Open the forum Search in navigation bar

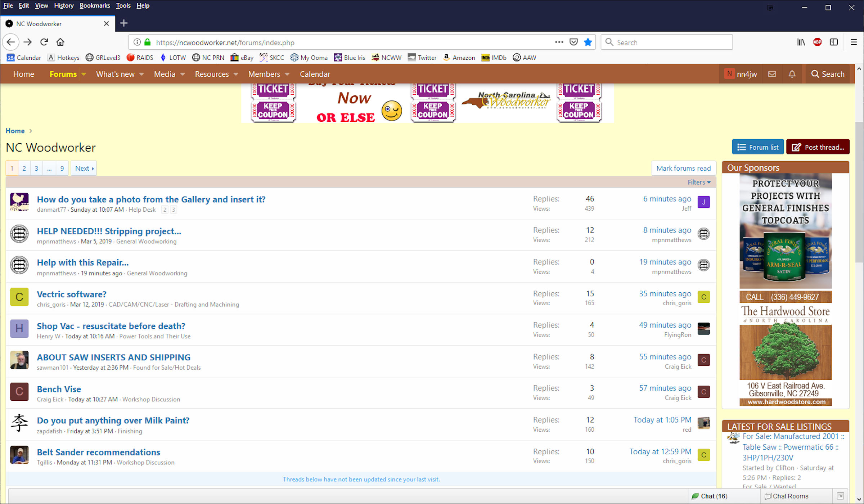click(828, 74)
